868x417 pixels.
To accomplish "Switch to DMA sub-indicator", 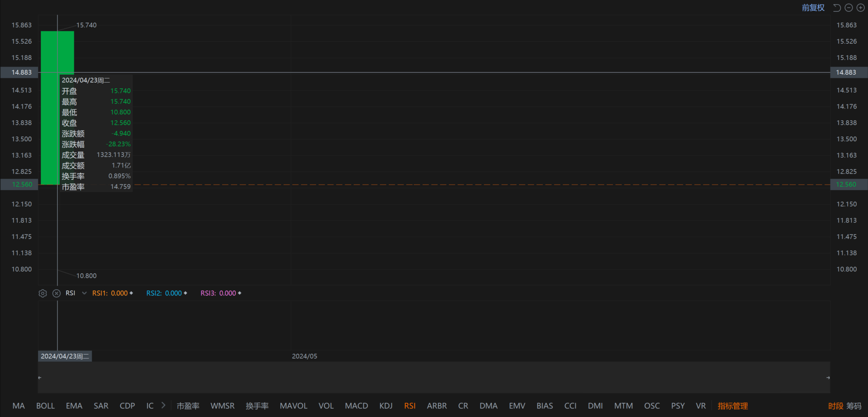I will pos(488,406).
